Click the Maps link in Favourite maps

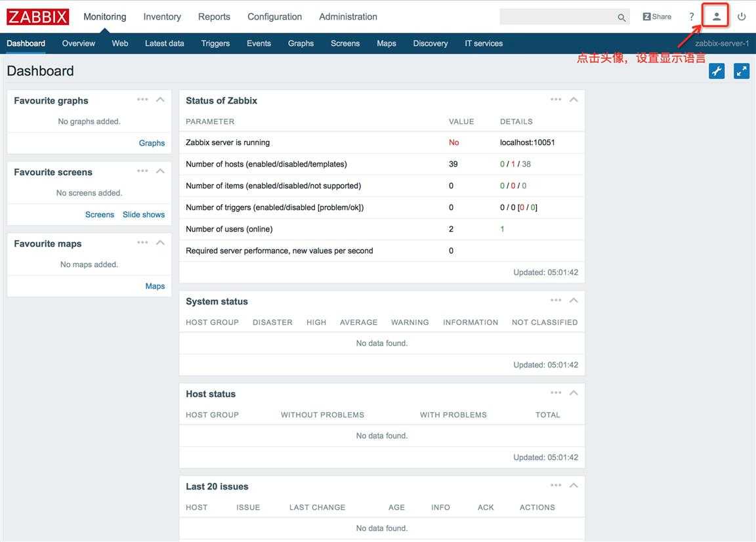tap(155, 286)
